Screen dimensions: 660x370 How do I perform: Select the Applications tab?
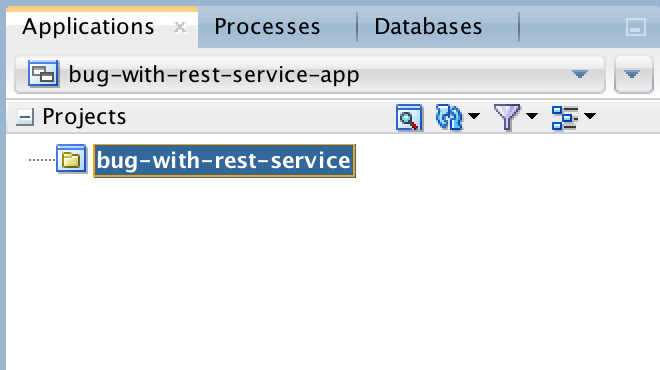pyautogui.click(x=88, y=27)
